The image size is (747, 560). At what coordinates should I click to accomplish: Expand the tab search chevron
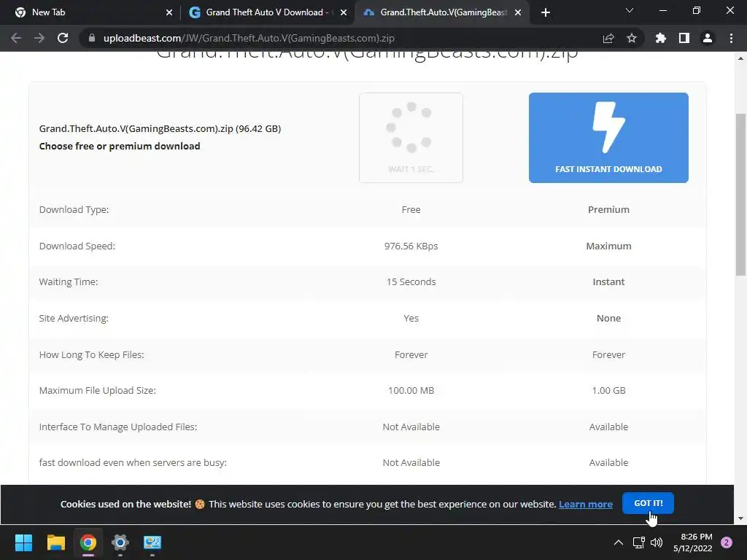[x=630, y=10]
